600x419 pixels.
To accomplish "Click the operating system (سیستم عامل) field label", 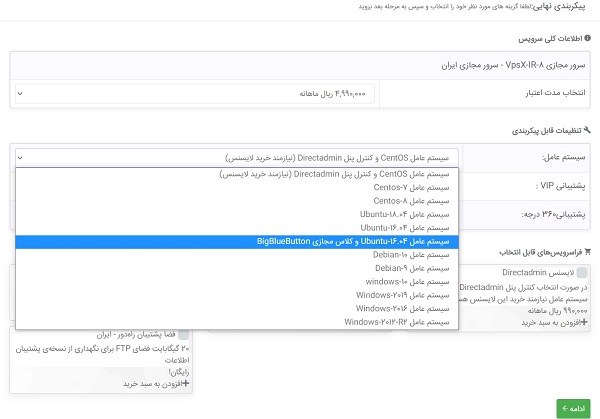I will pyautogui.click(x=563, y=157).
